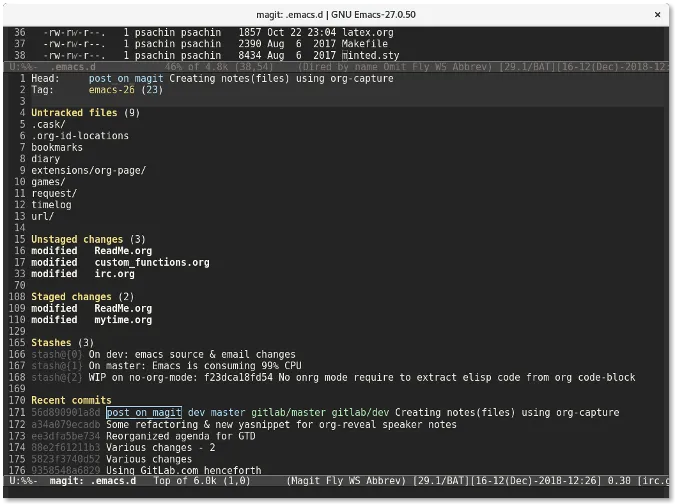Select mytime.org in Staged changes
The image size is (675, 504).
114,320
